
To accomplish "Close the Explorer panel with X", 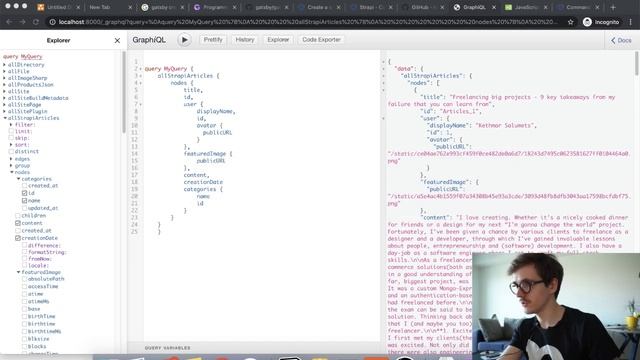I will tap(117, 40).
